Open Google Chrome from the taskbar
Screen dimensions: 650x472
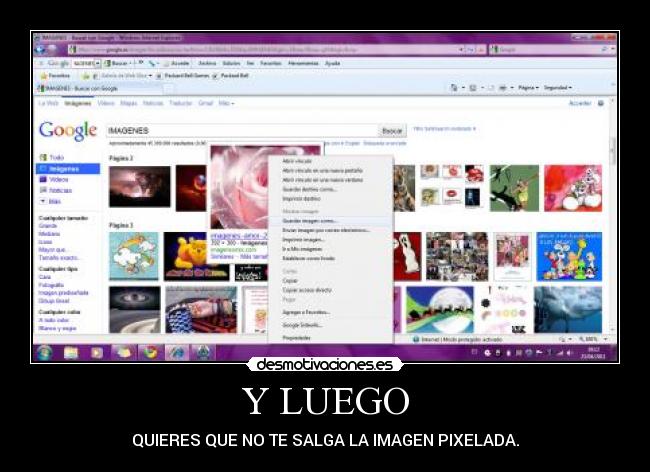[x=150, y=353]
